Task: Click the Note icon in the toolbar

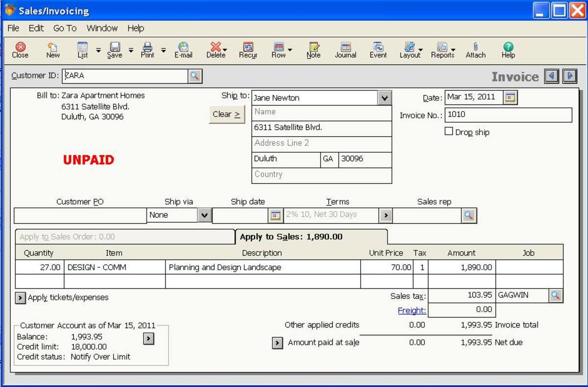Action: click(313, 49)
